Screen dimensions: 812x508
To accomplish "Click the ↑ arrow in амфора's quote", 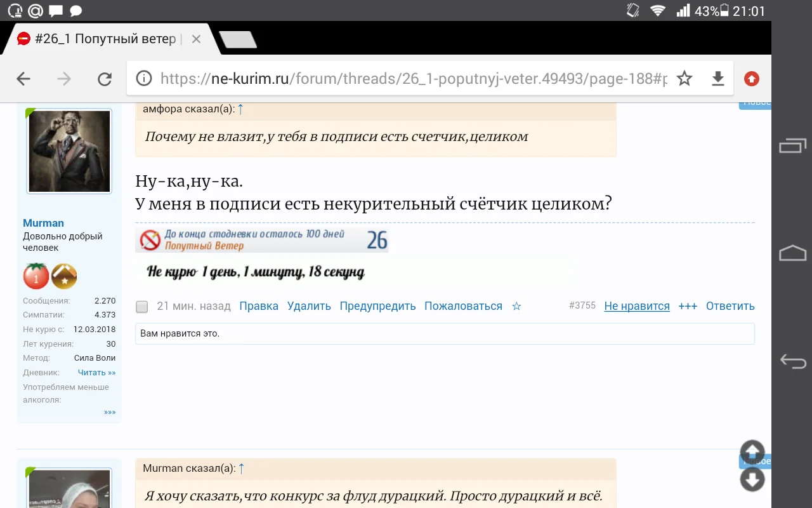I will (x=240, y=109).
